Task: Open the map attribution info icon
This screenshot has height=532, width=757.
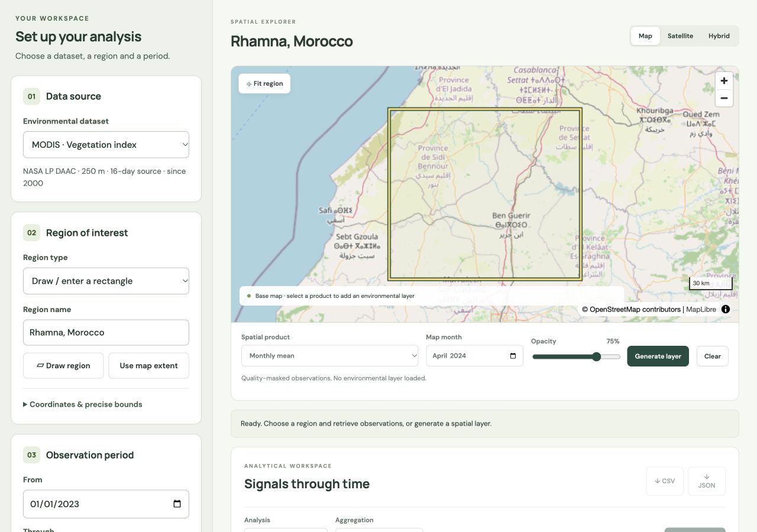Action: (726, 309)
